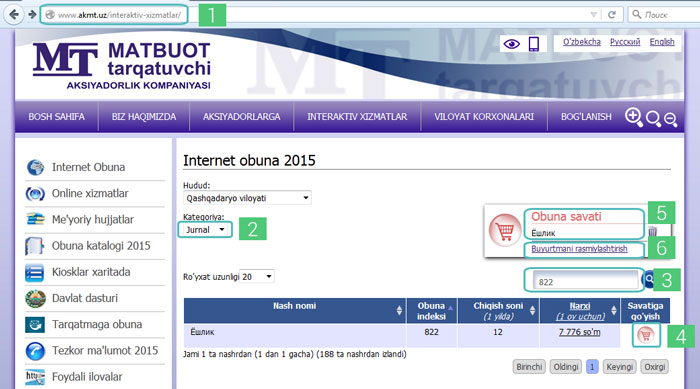The width and height of the screenshot is (700, 389).
Task: Open the VILOYAT KORXONALARI menu item
Action: click(x=484, y=117)
